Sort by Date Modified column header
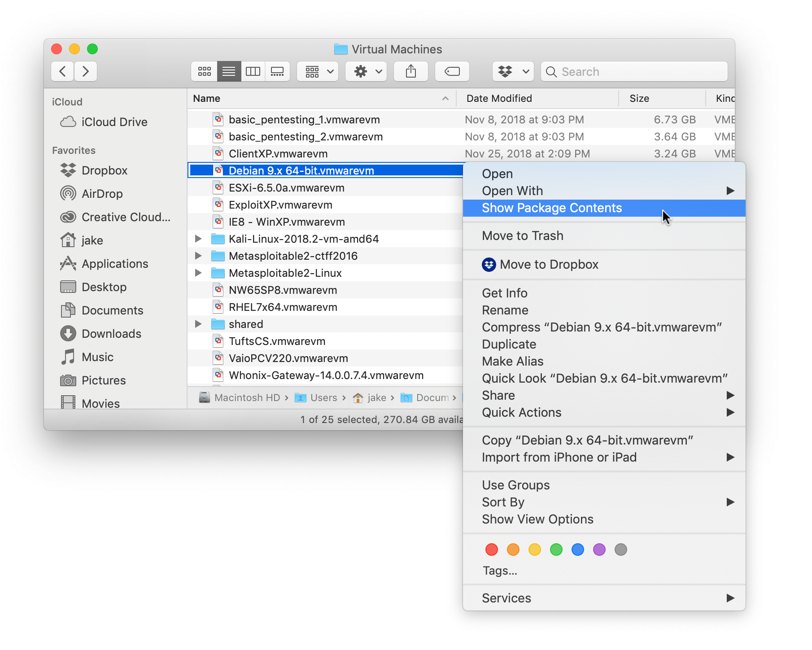Screen dimensions: 812x650 click(499, 99)
